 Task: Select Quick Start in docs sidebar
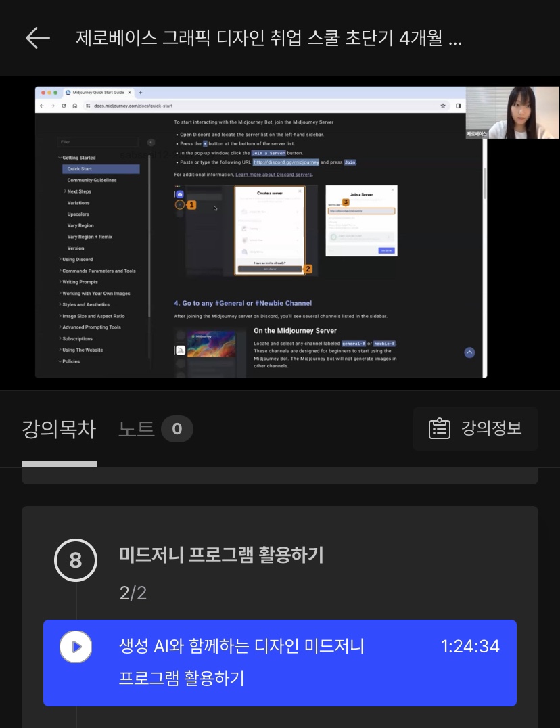101,169
